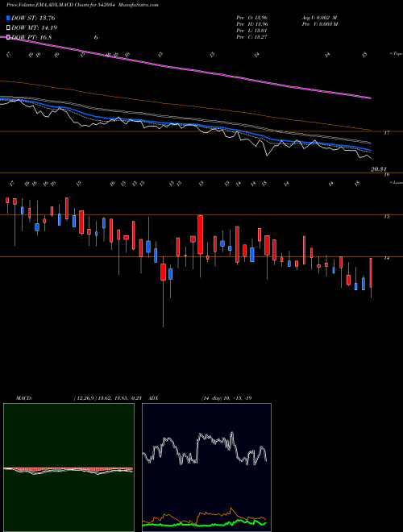
Task: Click inside the green MACD indicator chart
Action: tap(69, 468)
